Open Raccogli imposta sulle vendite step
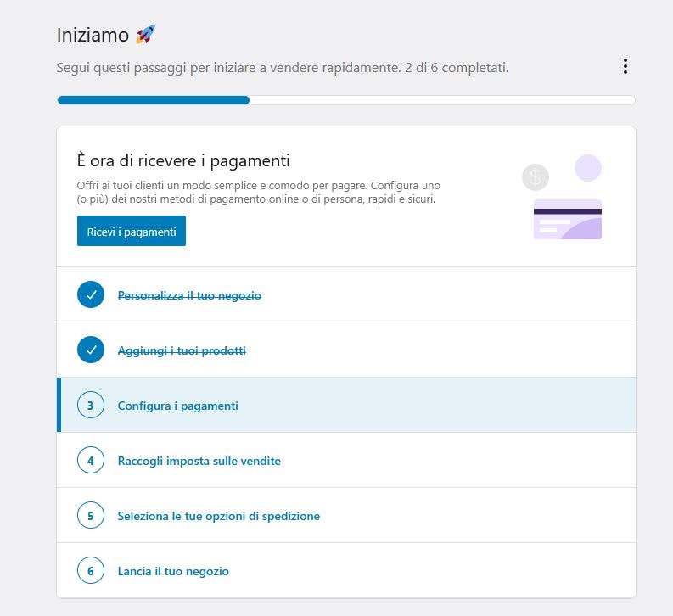673x616 pixels. click(x=346, y=460)
